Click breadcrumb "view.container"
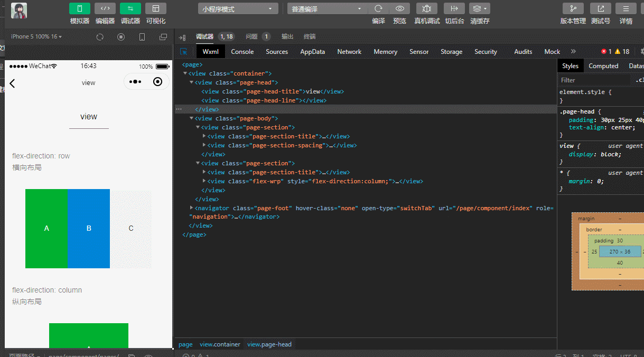 pyautogui.click(x=220, y=344)
